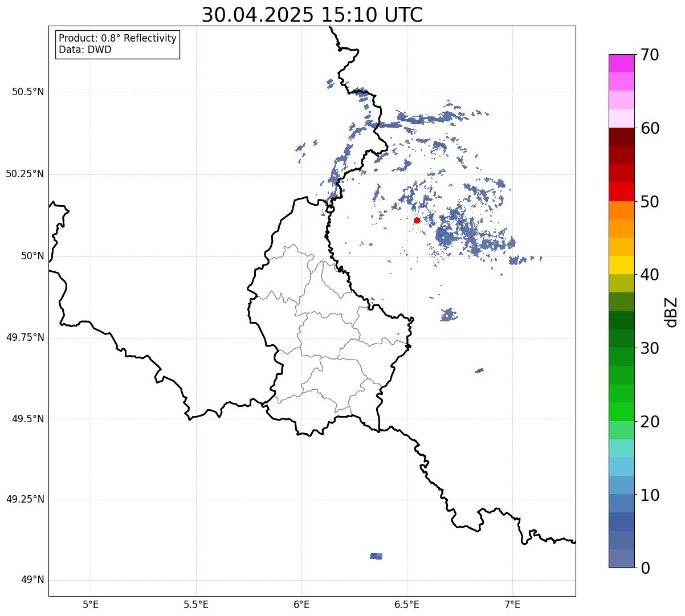Click the 50.25°N latitude label
The width and height of the screenshot is (685, 616).
(25, 174)
